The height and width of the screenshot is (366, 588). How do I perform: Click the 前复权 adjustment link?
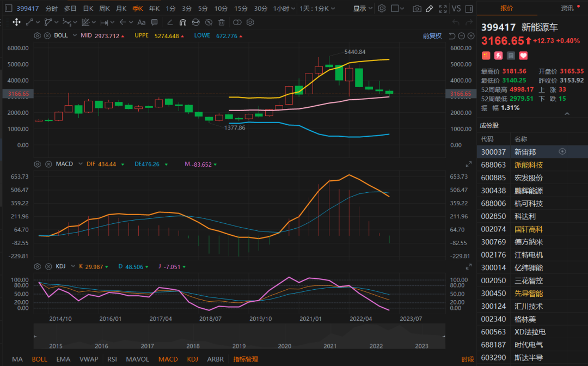point(432,35)
